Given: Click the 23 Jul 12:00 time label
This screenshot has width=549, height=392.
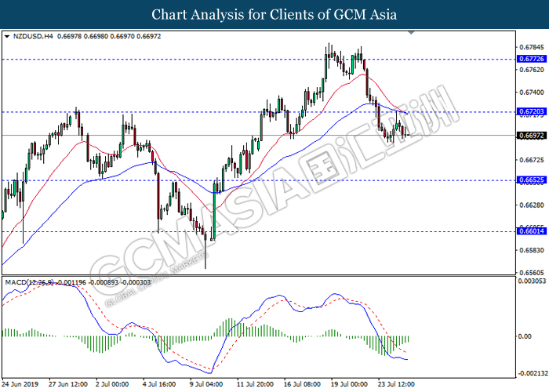Looking at the screenshot, I should 396,384.
